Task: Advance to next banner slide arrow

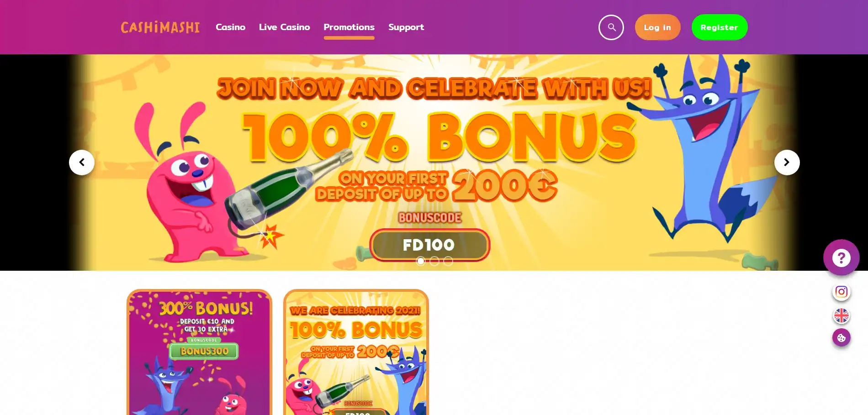Action: coord(787,162)
